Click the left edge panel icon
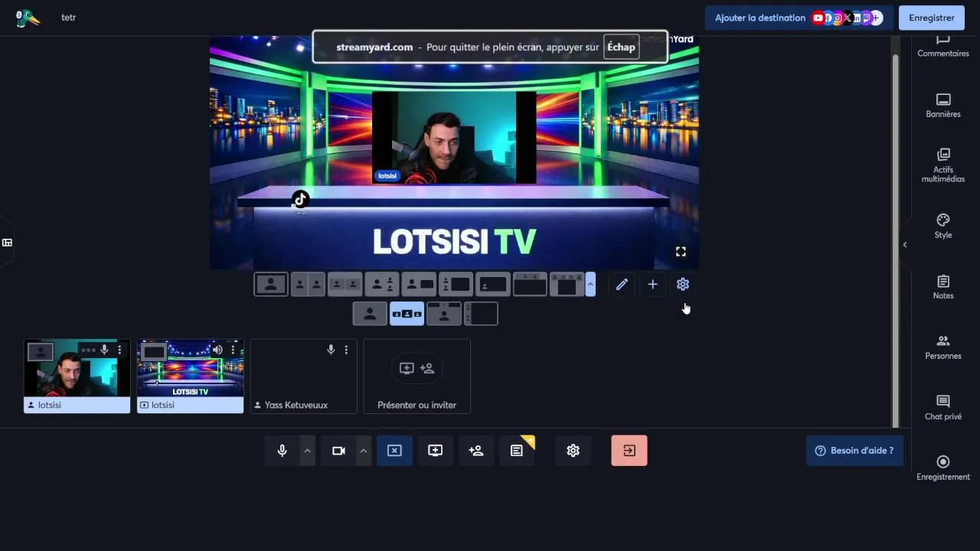Screen dimensions: 980x551 [7, 243]
